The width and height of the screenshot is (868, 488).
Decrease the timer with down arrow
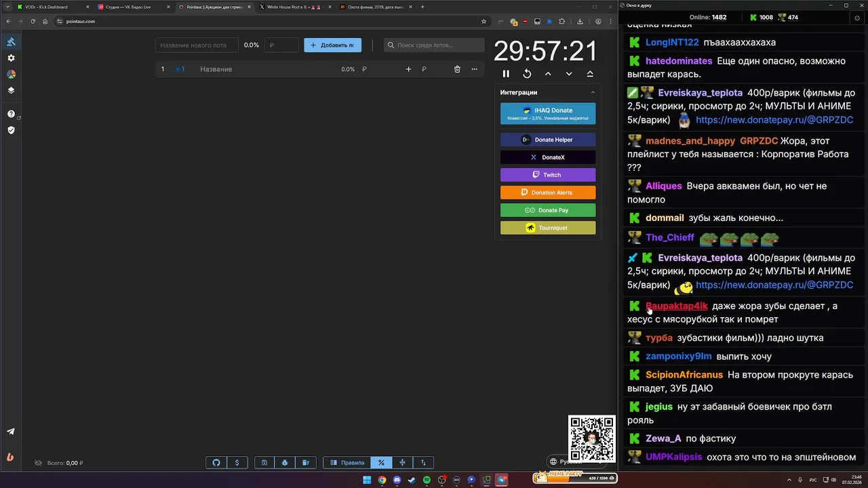pos(569,74)
